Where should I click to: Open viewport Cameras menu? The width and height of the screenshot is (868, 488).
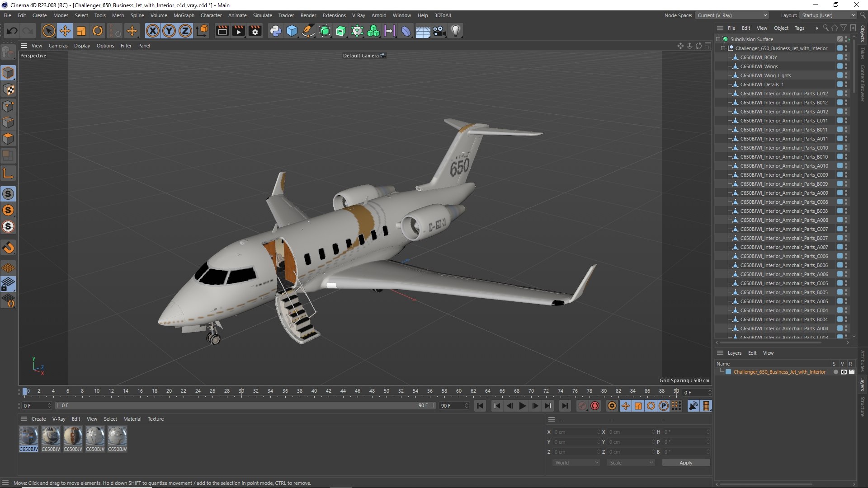click(x=58, y=46)
